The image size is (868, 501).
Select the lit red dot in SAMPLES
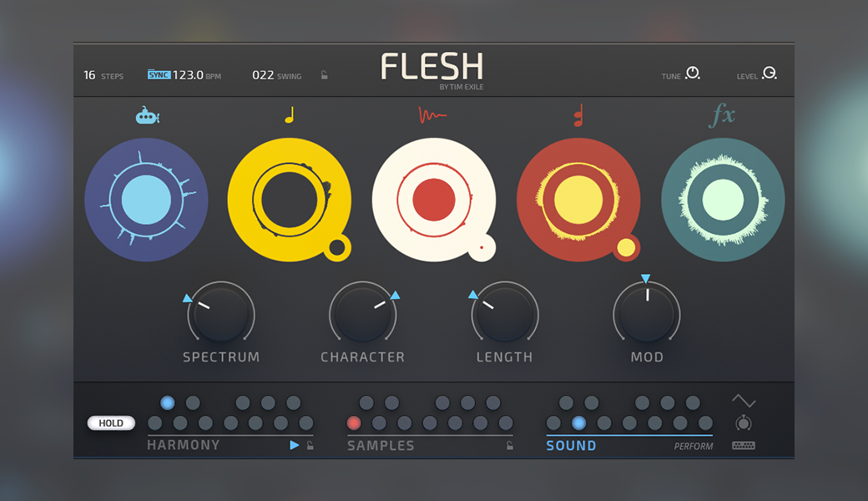[354, 423]
